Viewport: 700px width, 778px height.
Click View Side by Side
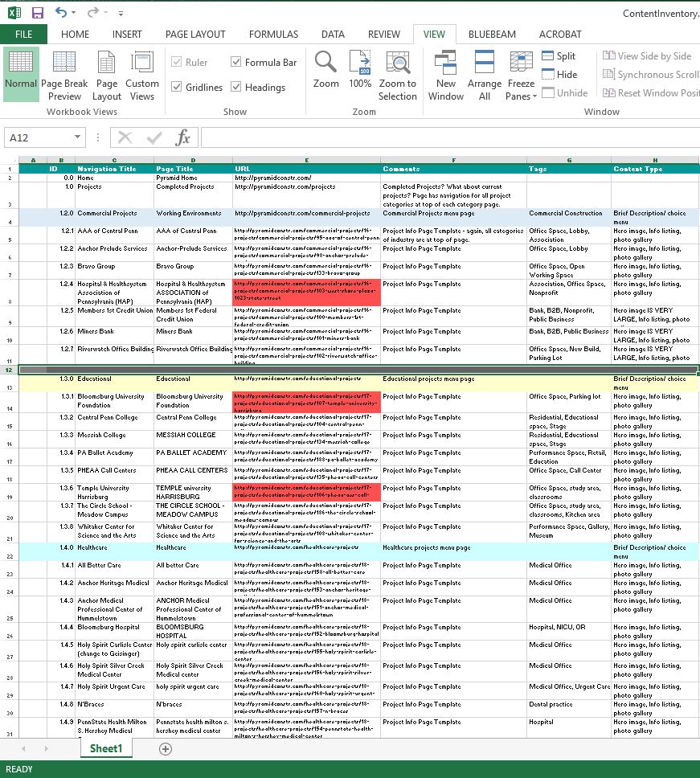[647, 56]
